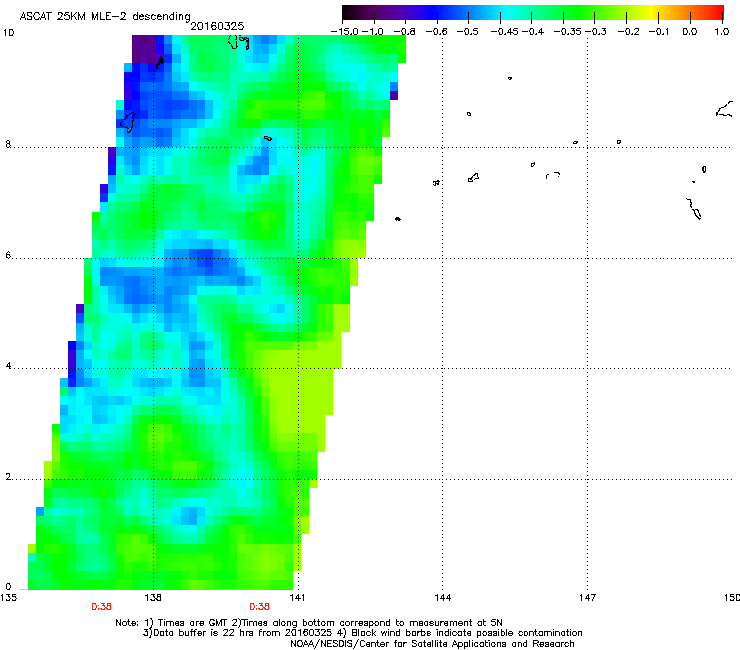Click the -0.6 colorbar label
The image size is (740, 650).
[437, 32]
